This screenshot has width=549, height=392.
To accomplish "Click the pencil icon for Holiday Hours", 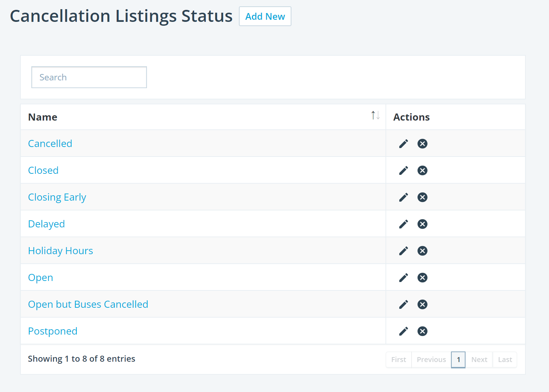I will point(403,251).
